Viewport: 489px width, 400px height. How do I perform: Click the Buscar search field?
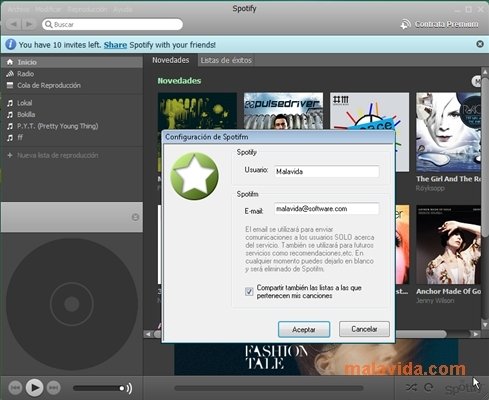point(112,24)
